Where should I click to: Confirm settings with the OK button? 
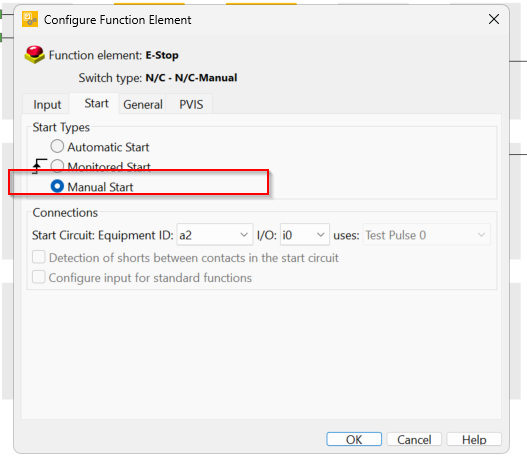point(354,439)
